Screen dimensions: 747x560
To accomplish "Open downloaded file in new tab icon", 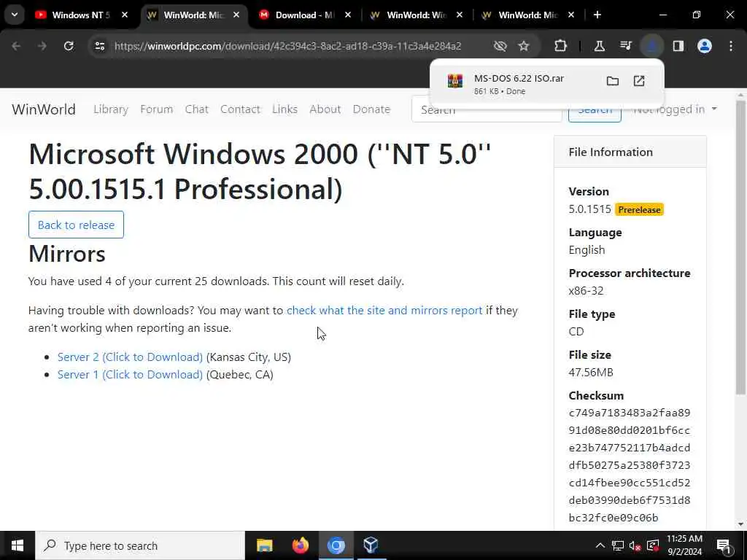I will click(639, 81).
